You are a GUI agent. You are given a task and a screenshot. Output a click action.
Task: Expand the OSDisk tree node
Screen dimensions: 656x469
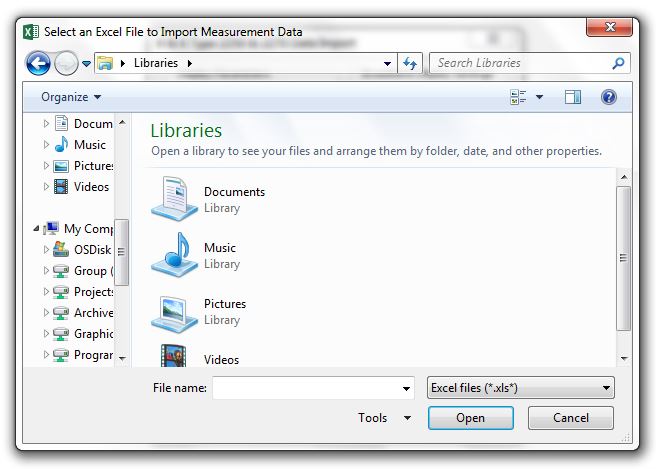[46, 250]
